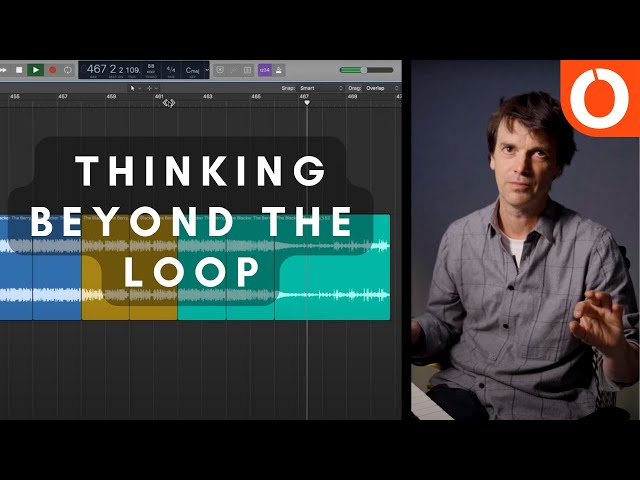Toggle the purple 1234 count-in button
Screen dimensions: 640x480
[264, 70]
